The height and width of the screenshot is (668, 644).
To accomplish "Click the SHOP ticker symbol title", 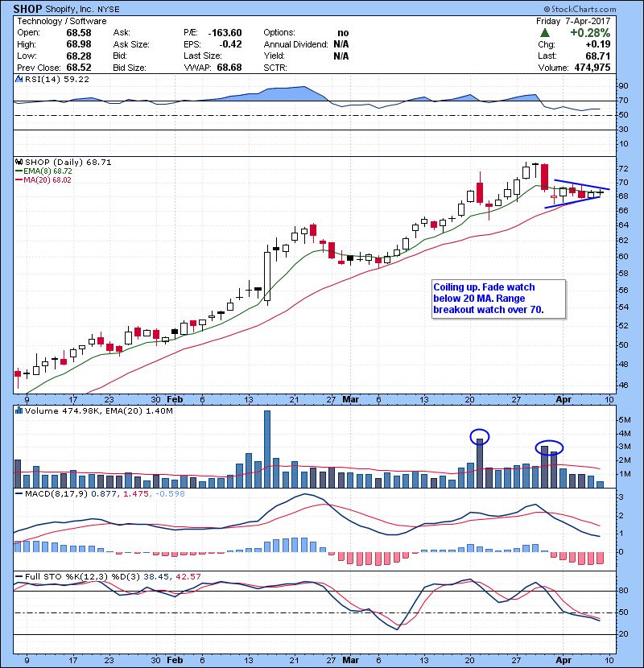I will pyautogui.click(x=27, y=9).
